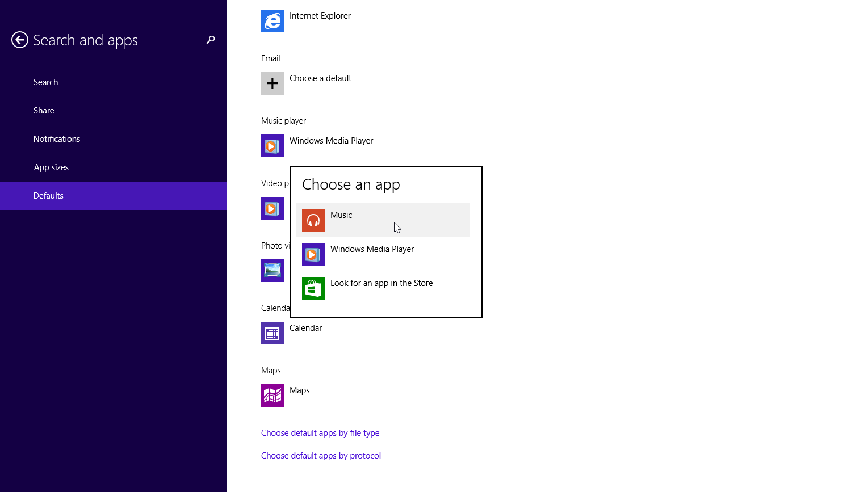Select Look for an app in the Store
This screenshot has width=868, height=492.
383,288
